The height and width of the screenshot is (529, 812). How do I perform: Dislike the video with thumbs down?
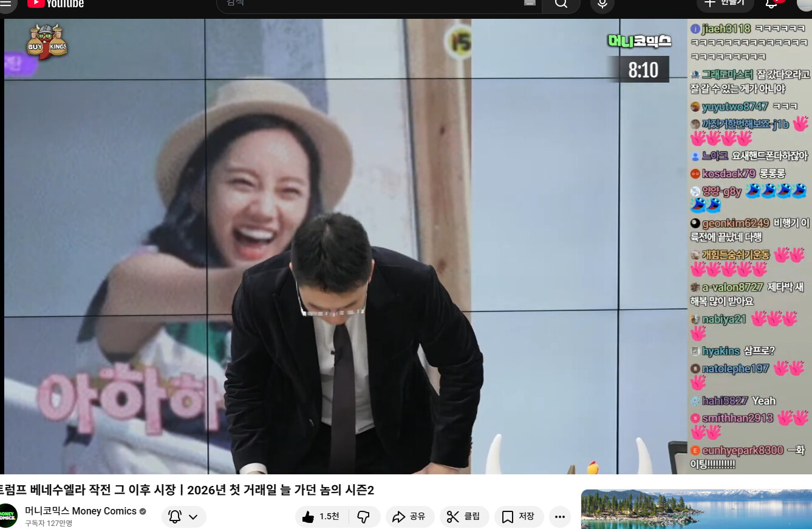[x=364, y=517]
